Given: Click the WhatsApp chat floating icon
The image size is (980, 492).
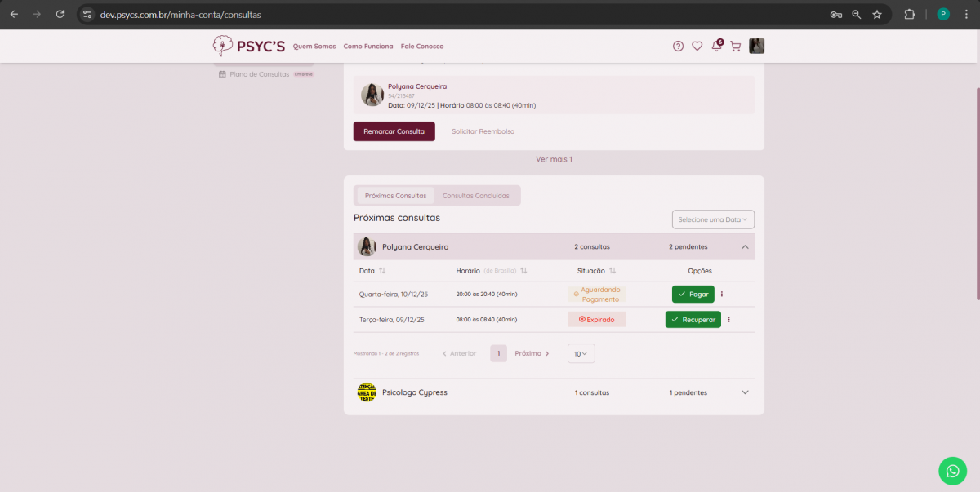Looking at the screenshot, I should click(952, 471).
